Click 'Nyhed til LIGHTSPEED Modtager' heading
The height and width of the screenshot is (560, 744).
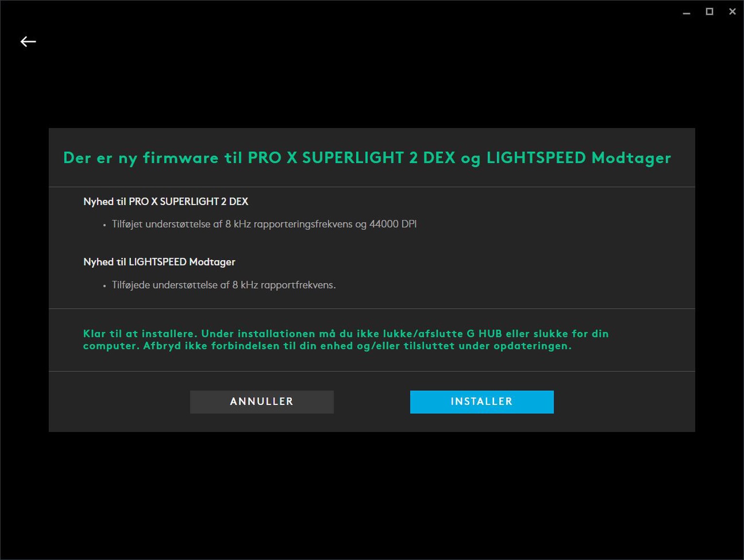click(159, 262)
